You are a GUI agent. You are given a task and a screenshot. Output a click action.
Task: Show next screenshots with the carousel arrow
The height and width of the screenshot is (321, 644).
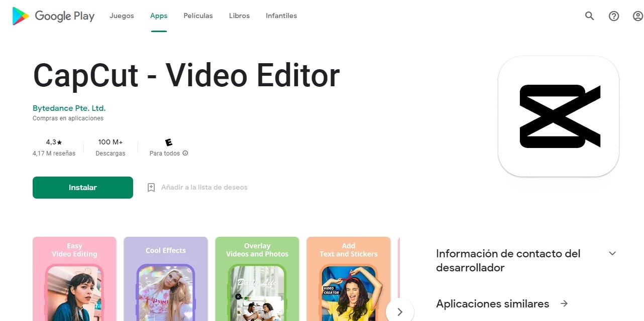pyautogui.click(x=400, y=312)
